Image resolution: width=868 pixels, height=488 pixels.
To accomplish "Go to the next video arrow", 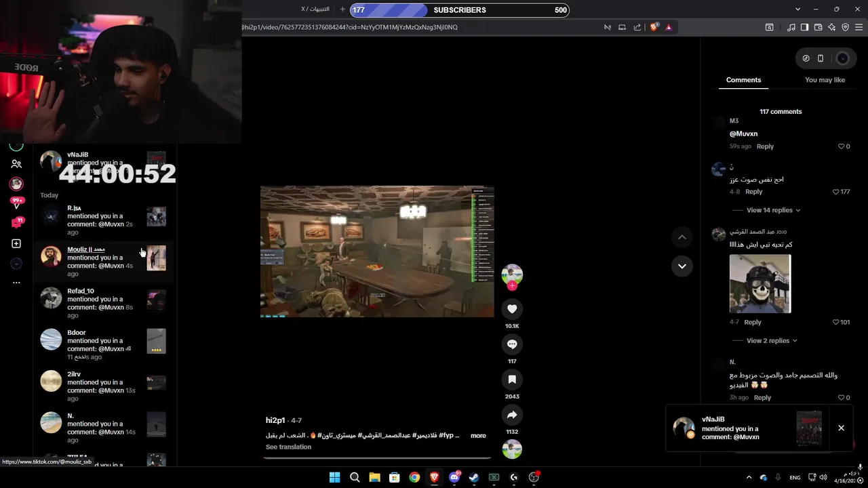I will pos(682,266).
